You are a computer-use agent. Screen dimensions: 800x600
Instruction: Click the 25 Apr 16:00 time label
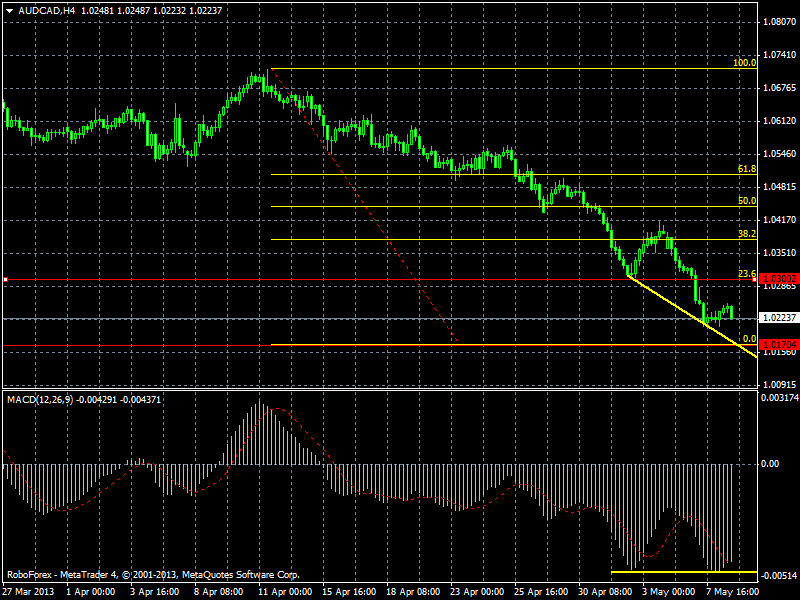(541, 592)
